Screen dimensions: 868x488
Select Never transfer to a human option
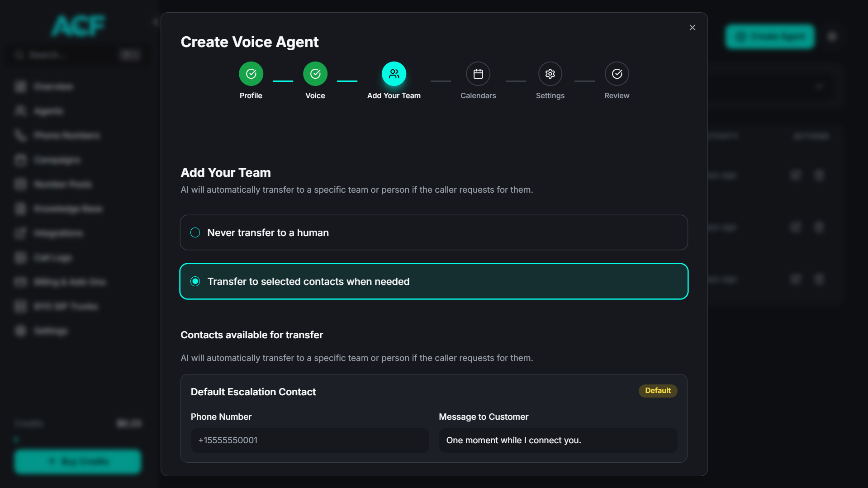pos(195,232)
